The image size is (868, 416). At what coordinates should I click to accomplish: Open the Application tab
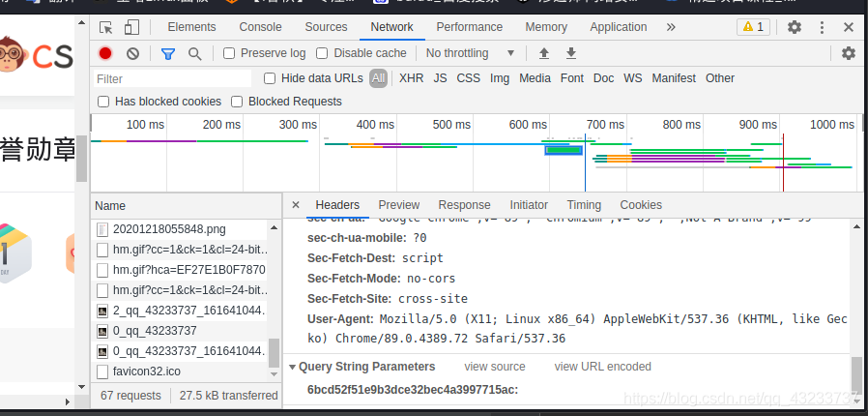click(x=619, y=26)
